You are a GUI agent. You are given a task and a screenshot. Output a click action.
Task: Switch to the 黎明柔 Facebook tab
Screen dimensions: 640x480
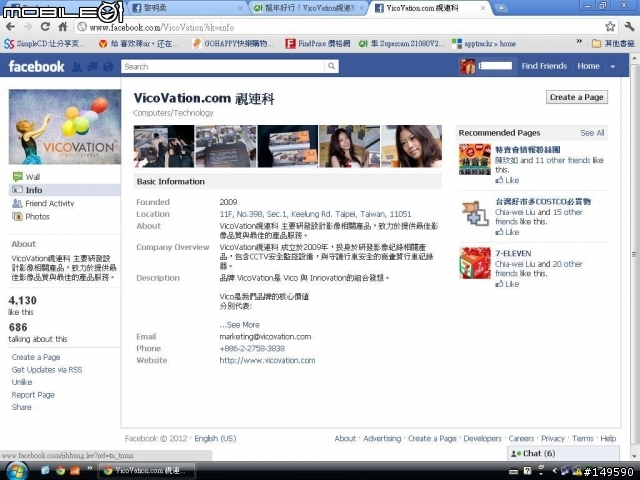pos(188,8)
